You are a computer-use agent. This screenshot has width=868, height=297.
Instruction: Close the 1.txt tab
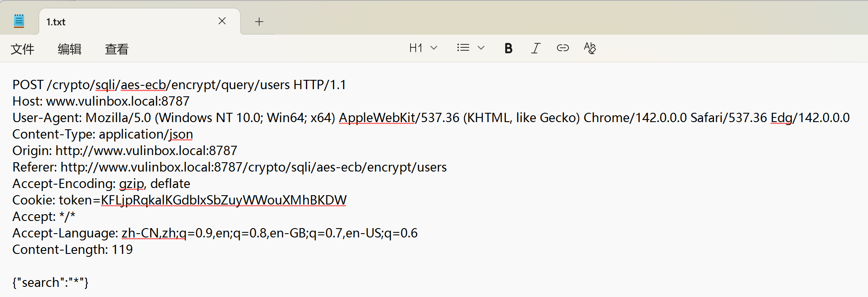pyautogui.click(x=222, y=21)
